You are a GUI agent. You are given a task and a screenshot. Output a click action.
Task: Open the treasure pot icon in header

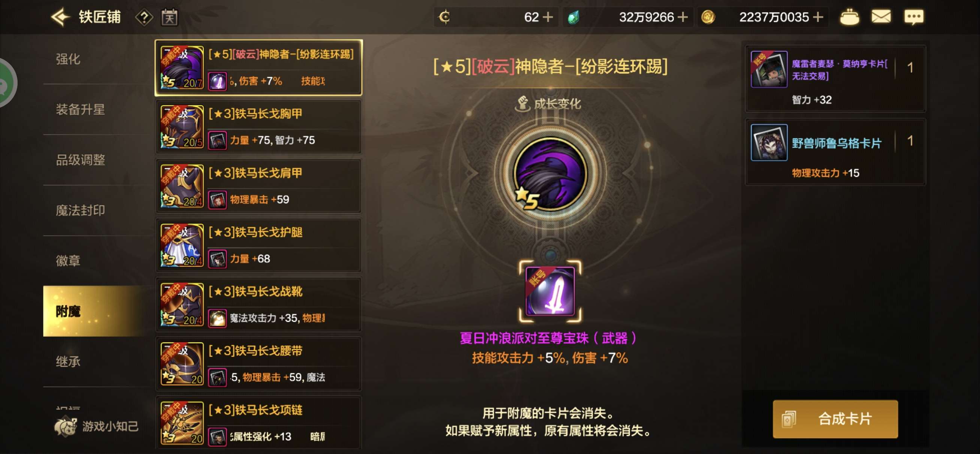[849, 17]
